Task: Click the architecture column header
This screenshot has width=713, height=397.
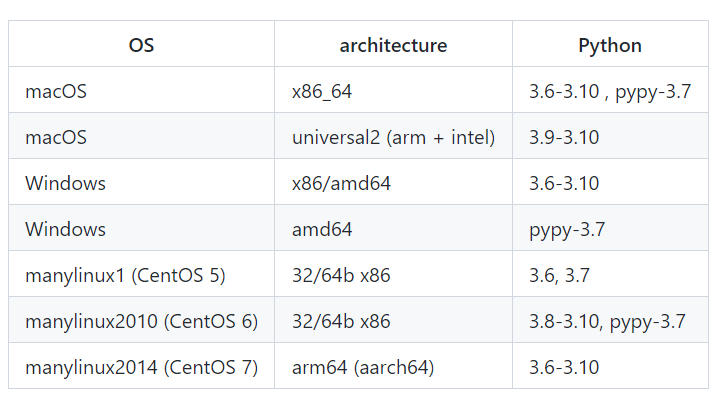Action: (393, 44)
